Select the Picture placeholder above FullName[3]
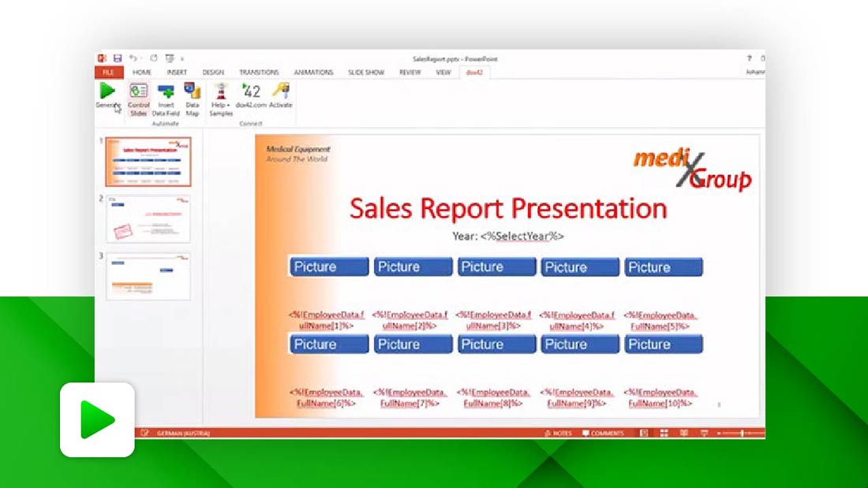The height and width of the screenshot is (488, 868). (496, 266)
